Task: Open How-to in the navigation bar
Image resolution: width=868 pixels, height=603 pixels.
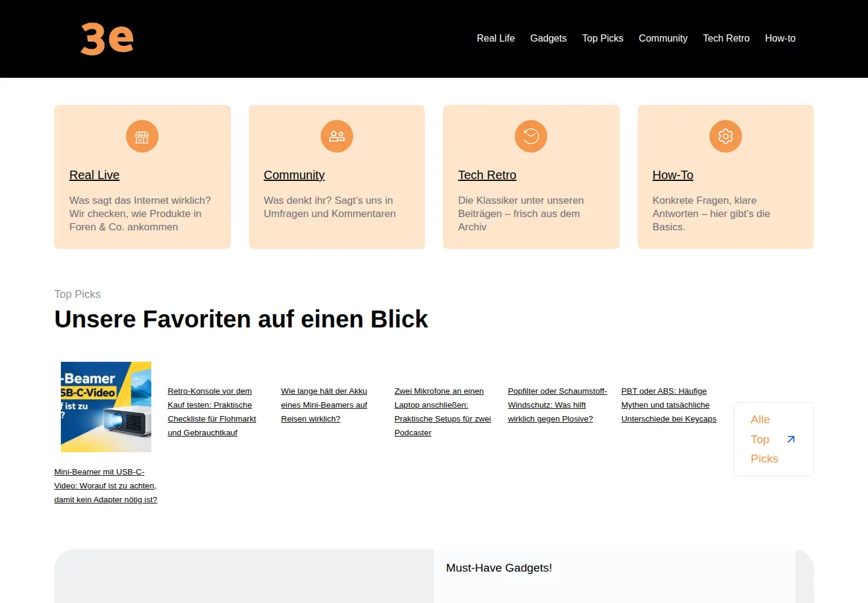Action: coord(780,39)
